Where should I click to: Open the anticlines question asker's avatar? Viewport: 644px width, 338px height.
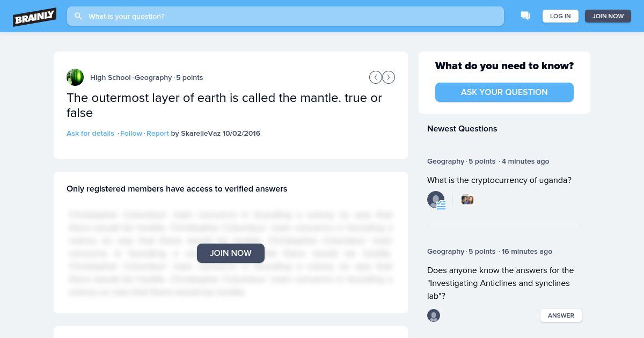[434, 315]
